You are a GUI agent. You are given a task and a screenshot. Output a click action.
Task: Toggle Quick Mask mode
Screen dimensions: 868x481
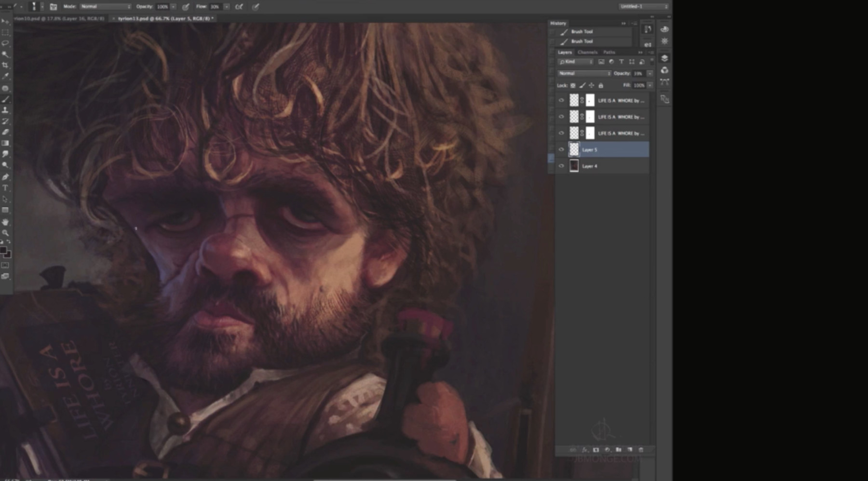coord(5,266)
